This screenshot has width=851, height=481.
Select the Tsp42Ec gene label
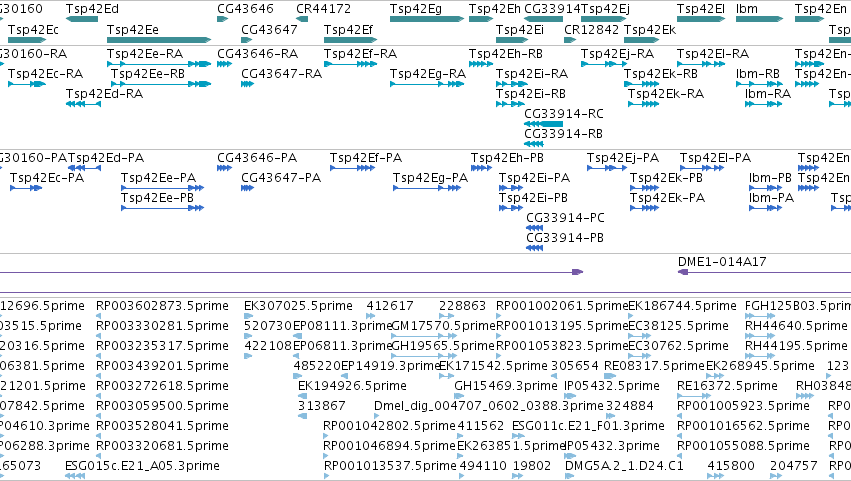pyautogui.click(x=33, y=29)
